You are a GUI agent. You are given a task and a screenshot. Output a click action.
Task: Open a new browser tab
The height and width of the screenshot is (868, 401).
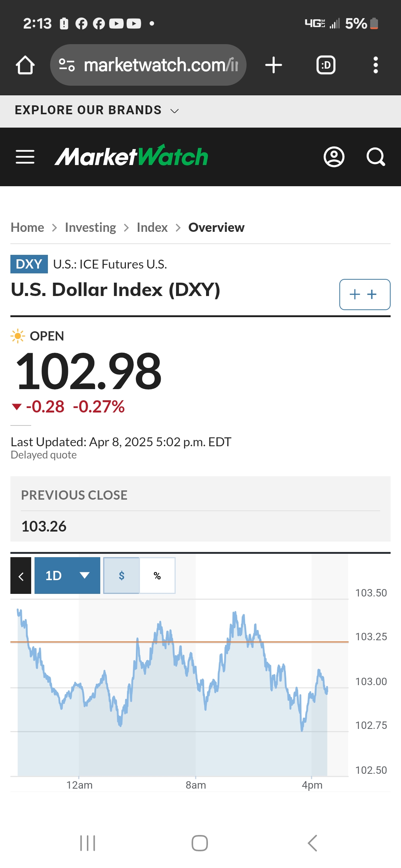(x=274, y=65)
